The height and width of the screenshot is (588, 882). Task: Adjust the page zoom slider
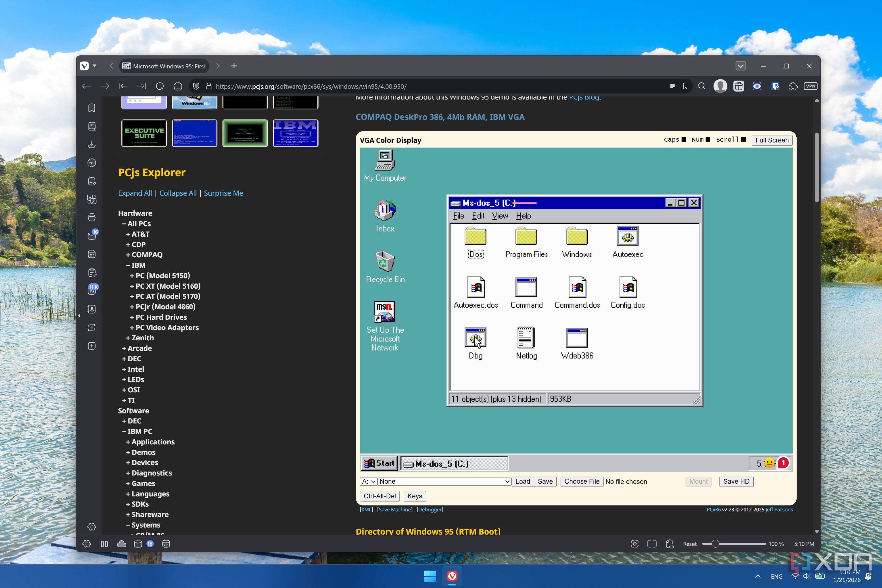[x=715, y=544]
